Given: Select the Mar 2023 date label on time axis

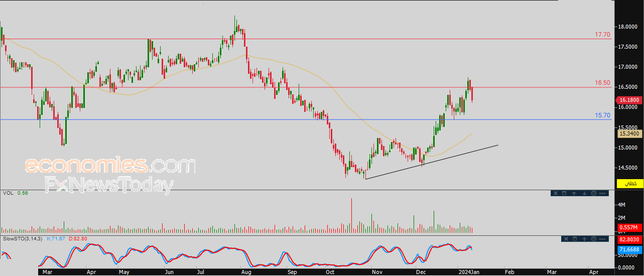Looking at the screenshot, I should [x=47, y=271].
